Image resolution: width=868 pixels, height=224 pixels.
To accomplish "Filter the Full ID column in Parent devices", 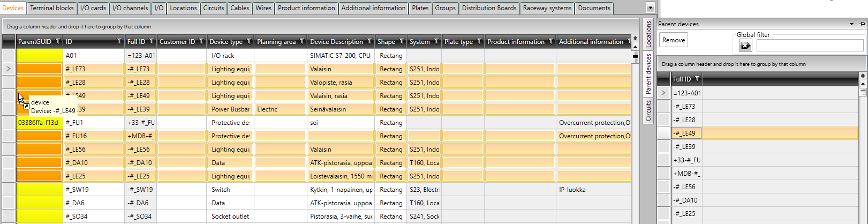I will point(697,79).
